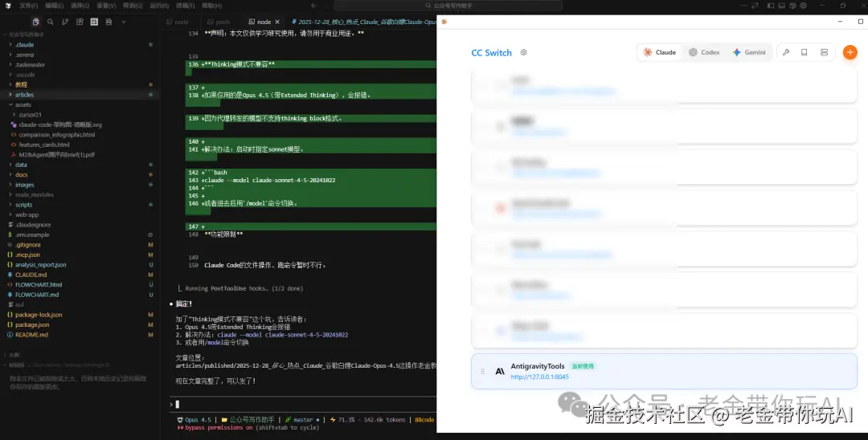
Task: Expand the docs folder
Action: point(22,175)
